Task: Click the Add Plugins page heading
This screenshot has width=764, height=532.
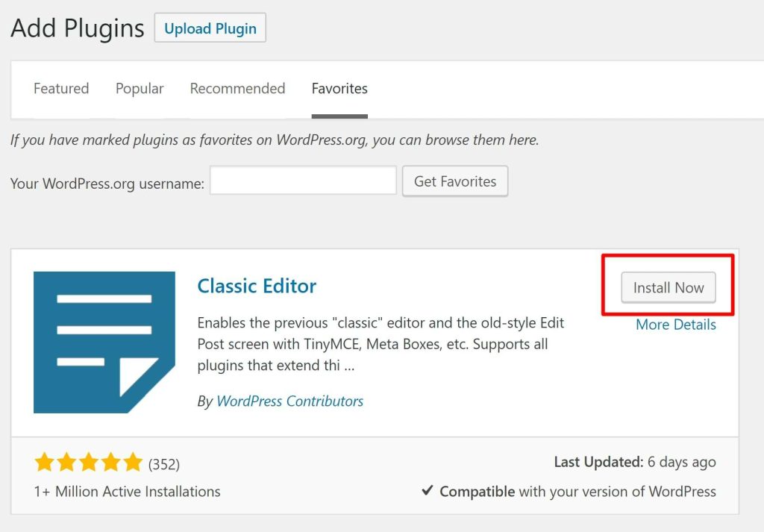Action: 78,28
